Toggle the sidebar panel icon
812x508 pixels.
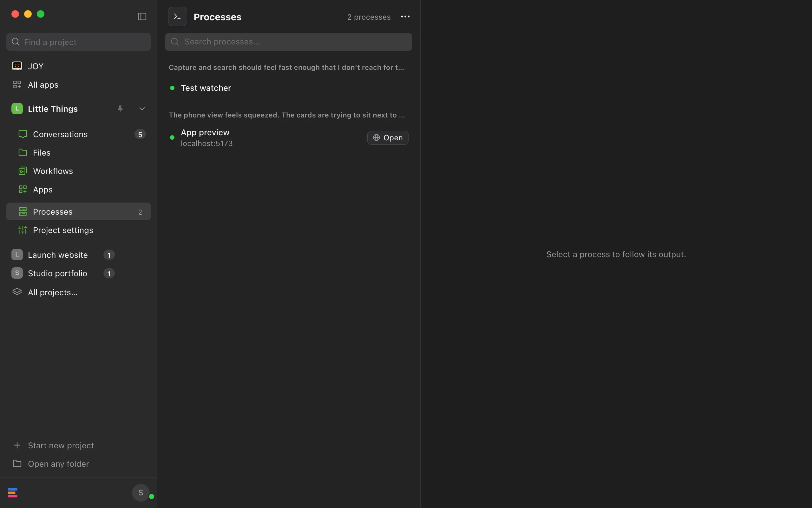click(x=142, y=17)
